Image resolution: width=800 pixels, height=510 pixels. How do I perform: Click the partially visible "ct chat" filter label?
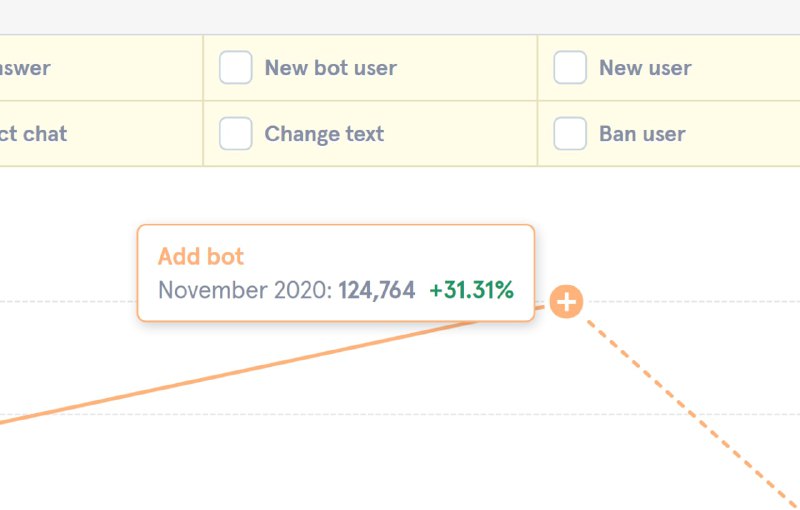(x=32, y=134)
